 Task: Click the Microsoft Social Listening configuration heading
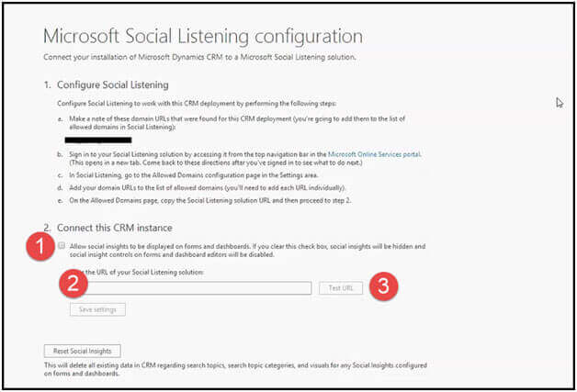click(x=203, y=36)
